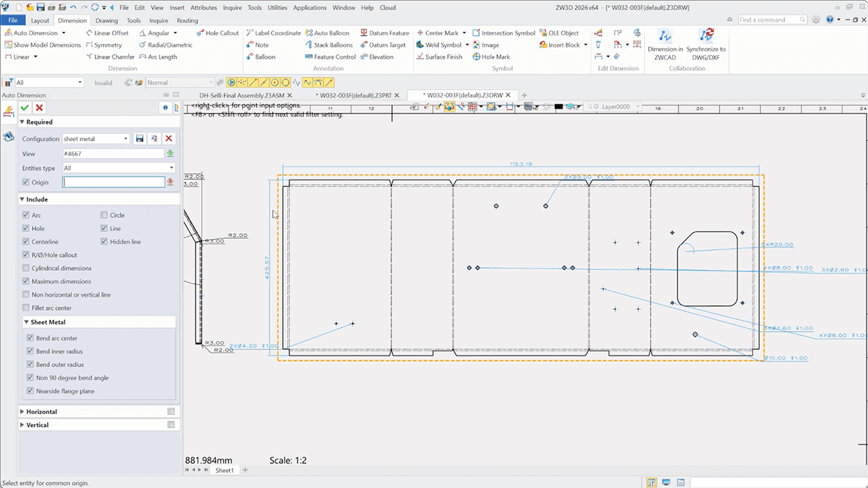Cancel Auto Dimension with red X

pos(39,108)
